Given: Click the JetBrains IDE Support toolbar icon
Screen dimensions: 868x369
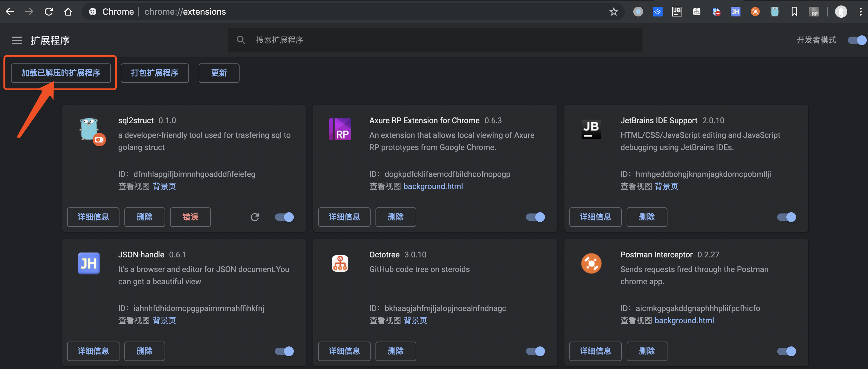Looking at the screenshot, I should 677,12.
